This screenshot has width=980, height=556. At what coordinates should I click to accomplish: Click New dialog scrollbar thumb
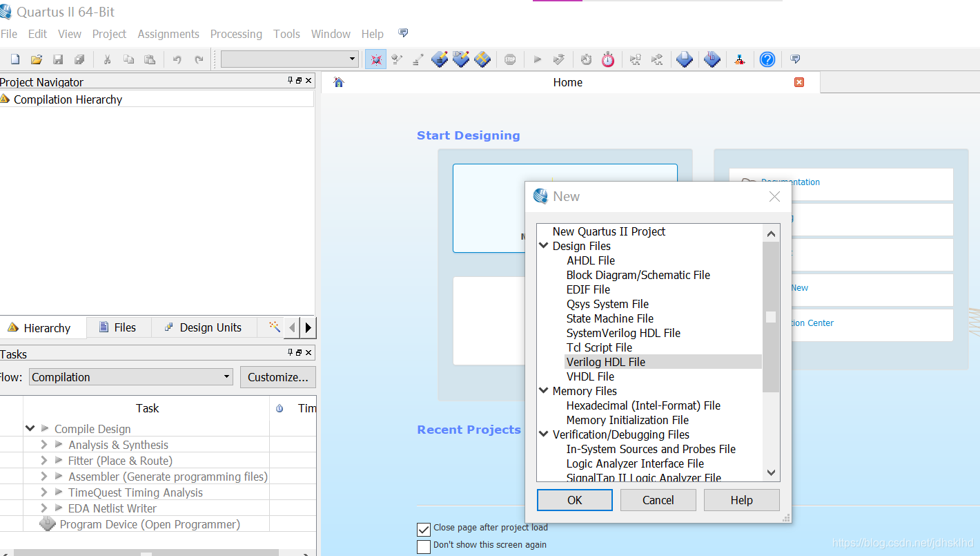coord(771,317)
